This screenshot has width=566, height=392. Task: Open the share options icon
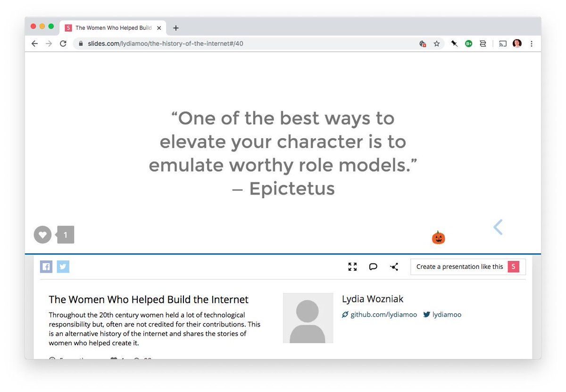394,267
